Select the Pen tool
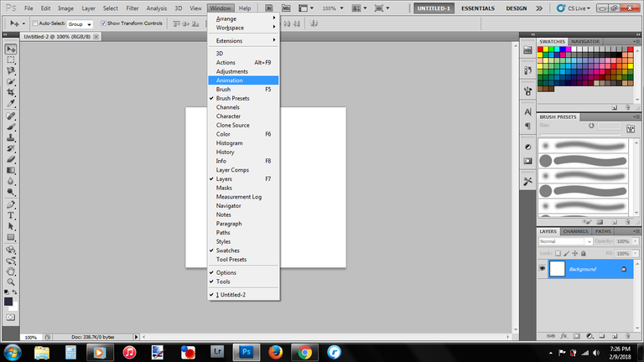Screen dimensions: 644x362 point(11,204)
